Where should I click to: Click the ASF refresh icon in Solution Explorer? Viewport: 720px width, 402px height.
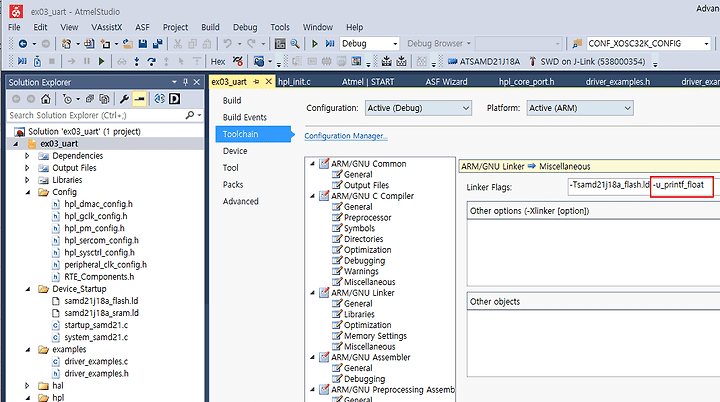click(x=159, y=99)
